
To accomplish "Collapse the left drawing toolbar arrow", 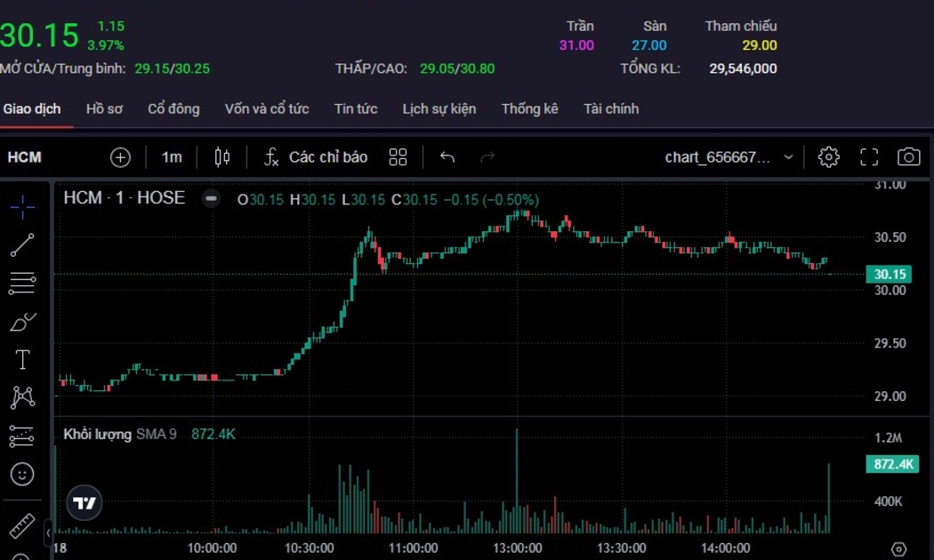I will [x=48, y=532].
